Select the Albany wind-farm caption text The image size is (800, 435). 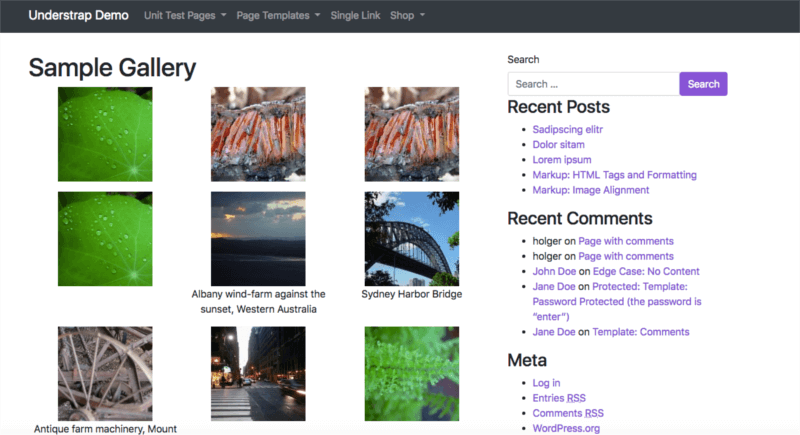pyautogui.click(x=258, y=301)
